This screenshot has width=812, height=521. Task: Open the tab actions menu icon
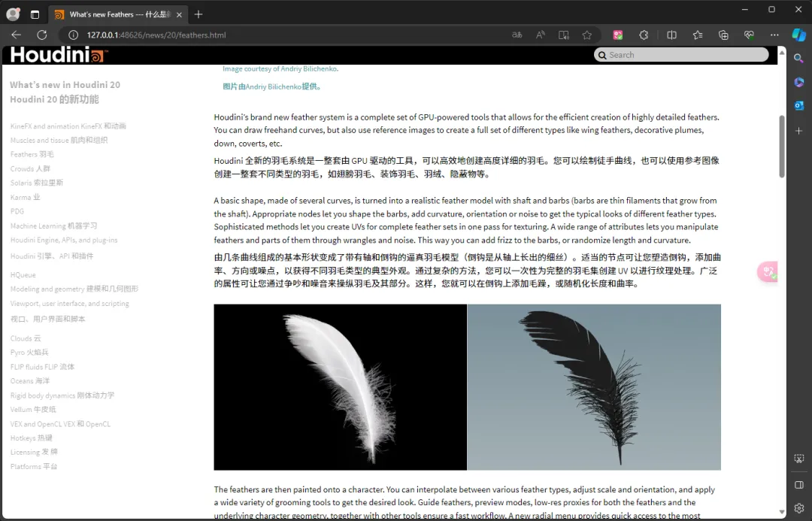(x=35, y=14)
